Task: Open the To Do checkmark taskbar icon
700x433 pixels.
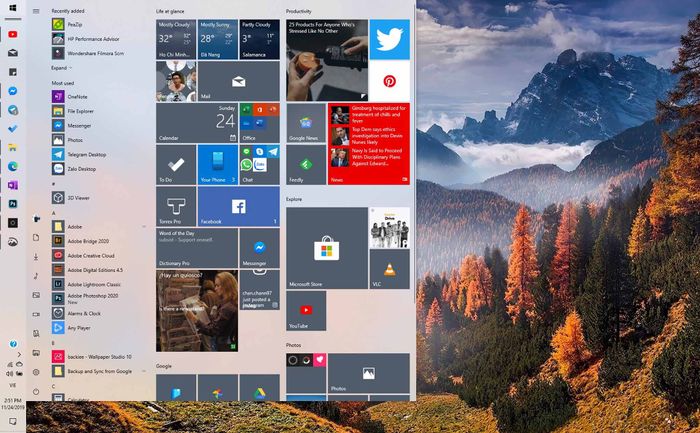Action: (x=12, y=129)
